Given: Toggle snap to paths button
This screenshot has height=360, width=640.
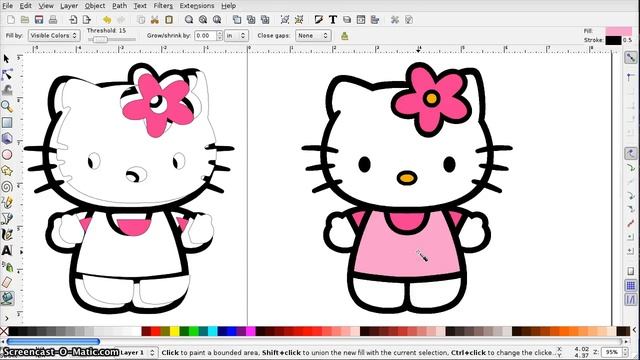Looking at the screenshot, I should point(631,168).
